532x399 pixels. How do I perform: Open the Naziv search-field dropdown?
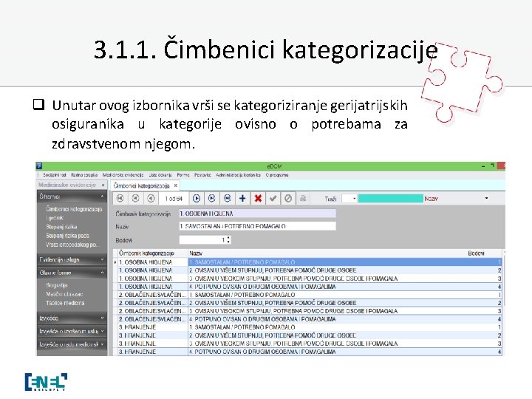pyautogui.click(x=486, y=198)
